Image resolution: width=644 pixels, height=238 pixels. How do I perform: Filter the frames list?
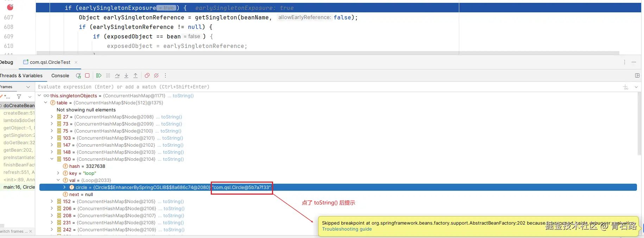click(19, 97)
